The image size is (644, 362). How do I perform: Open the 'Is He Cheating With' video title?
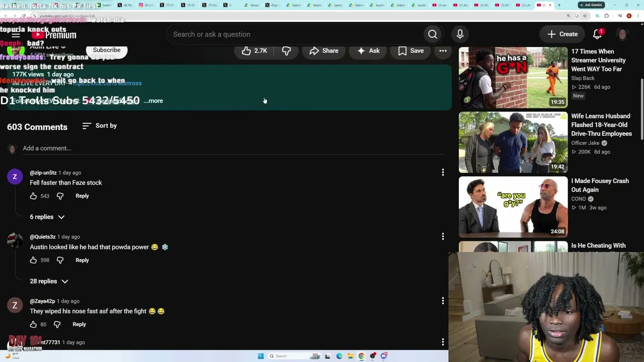598,246
